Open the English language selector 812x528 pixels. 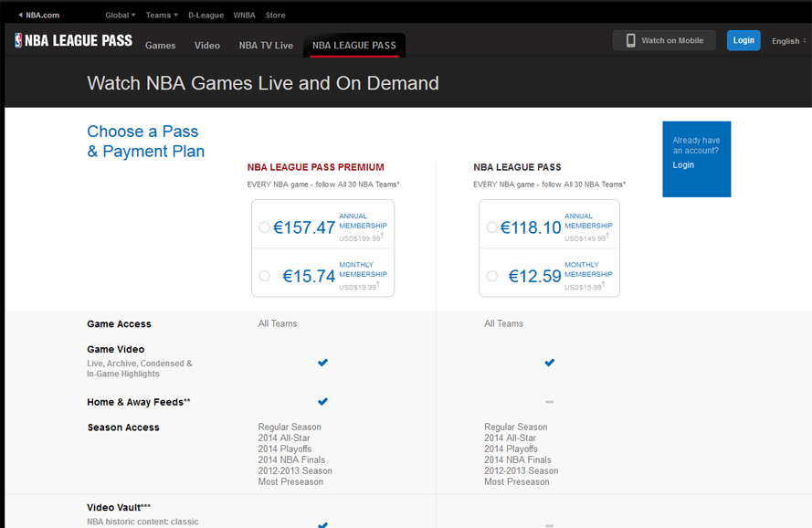tap(788, 41)
